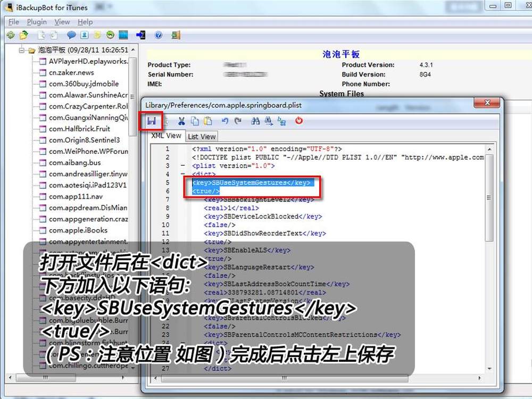Select cn.zaker.news in the tree

click(x=71, y=72)
